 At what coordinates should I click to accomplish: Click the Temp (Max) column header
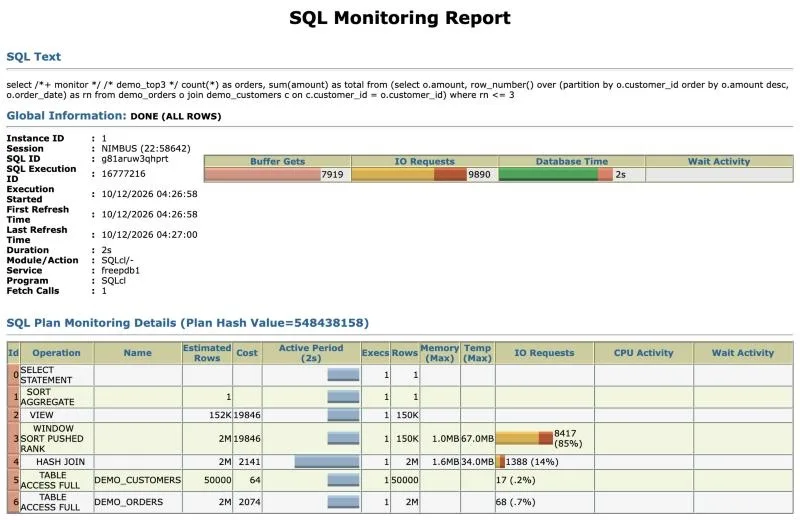click(x=478, y=353)
